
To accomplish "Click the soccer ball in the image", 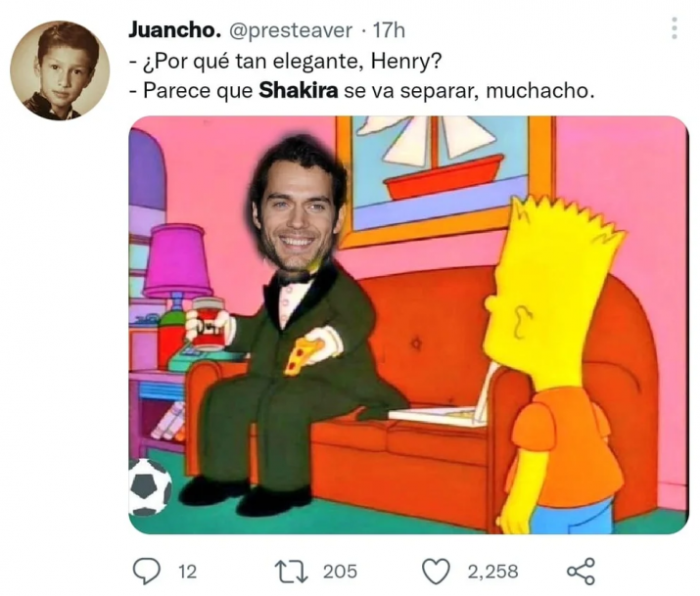I will [x=150, y=486].
